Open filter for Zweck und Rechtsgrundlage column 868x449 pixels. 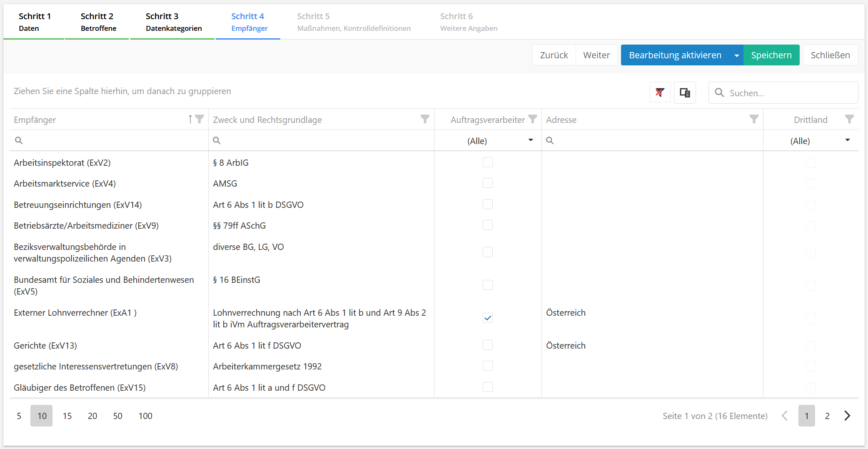click(x=425, y=119)
